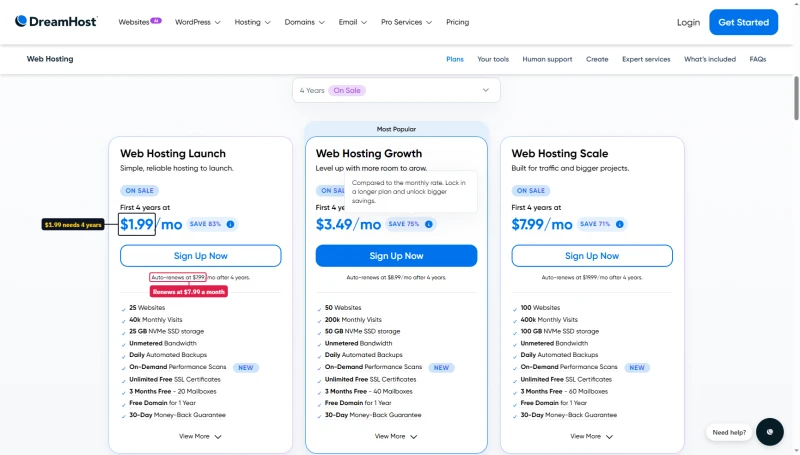Jump to the Your tools section
Viewport: 800px width, 455px height.
coord(493,59)
